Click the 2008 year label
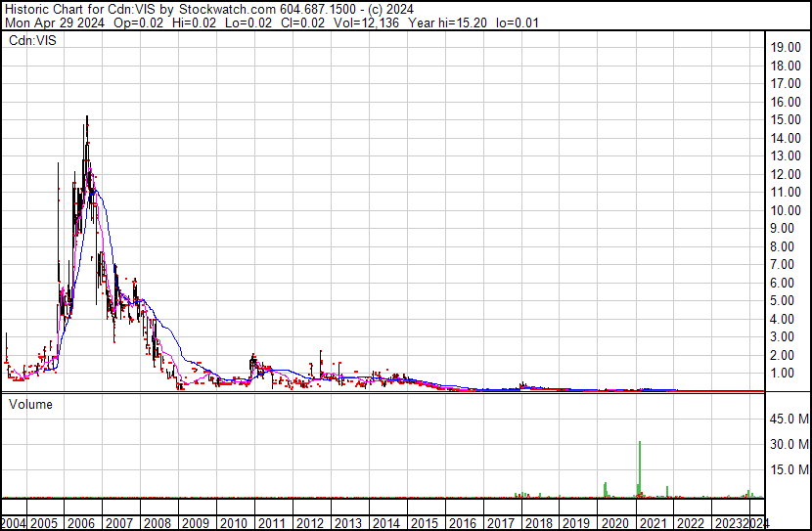Screen dimensions: 812x531 coord(158,523)
